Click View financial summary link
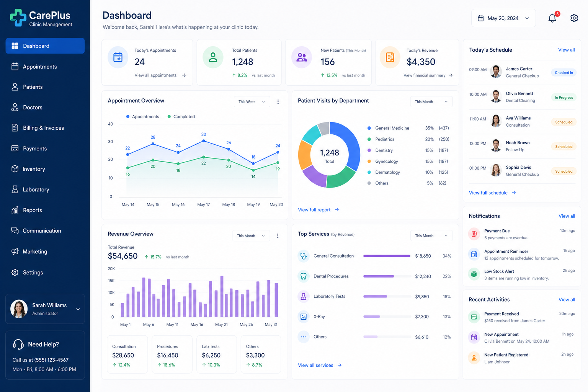588x392 pixels. pos(428,75)
